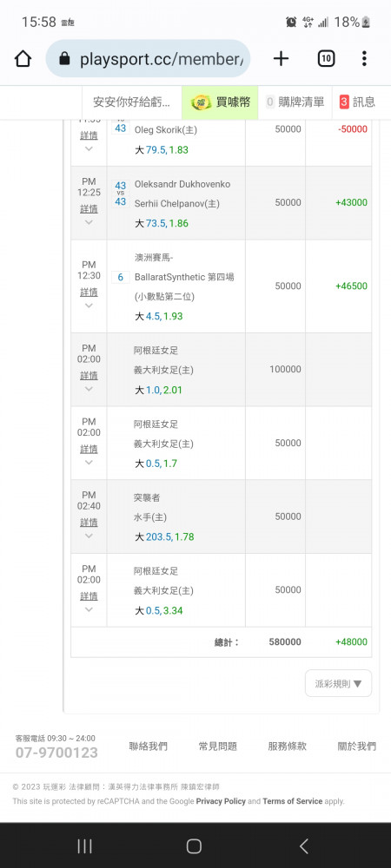391x868 pixels.
Task: Open tab switcher showing 10 tabs
Action: pyautogui.click(x=326, y=59)
